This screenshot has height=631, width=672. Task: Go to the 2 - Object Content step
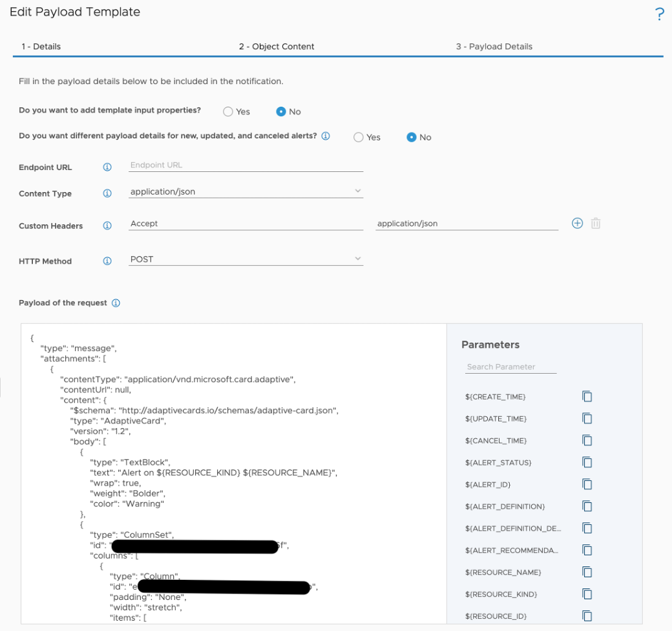[x=277, y=47]
